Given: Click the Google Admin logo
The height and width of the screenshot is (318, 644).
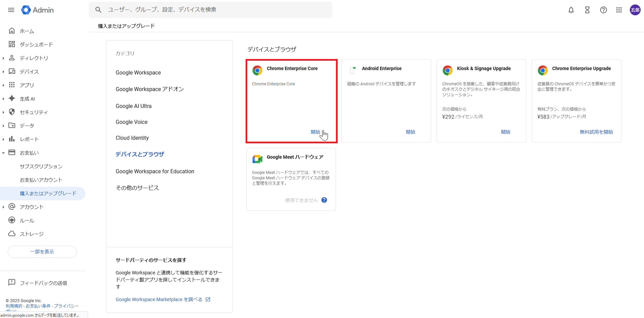Looking at the screenshot, I should [37, 10].
